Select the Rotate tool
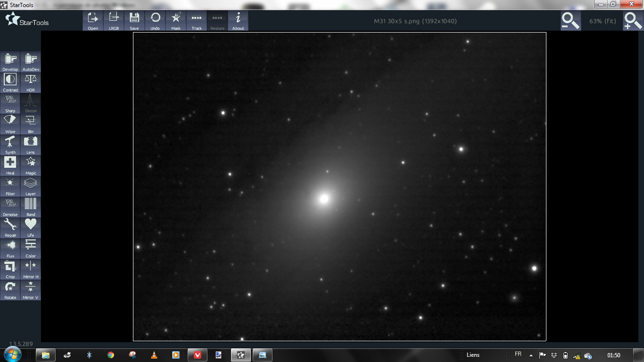This screenshot has height=362, width=644. pyautogui.click(x=10, y=290)
